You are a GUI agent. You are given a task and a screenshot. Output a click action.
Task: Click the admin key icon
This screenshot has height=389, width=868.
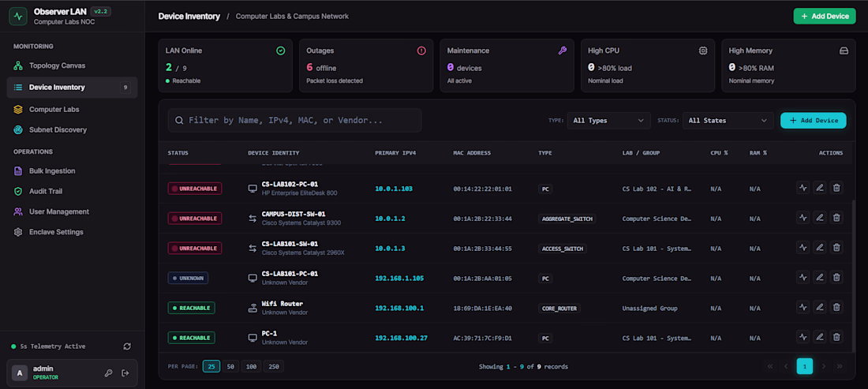(109, 373)
